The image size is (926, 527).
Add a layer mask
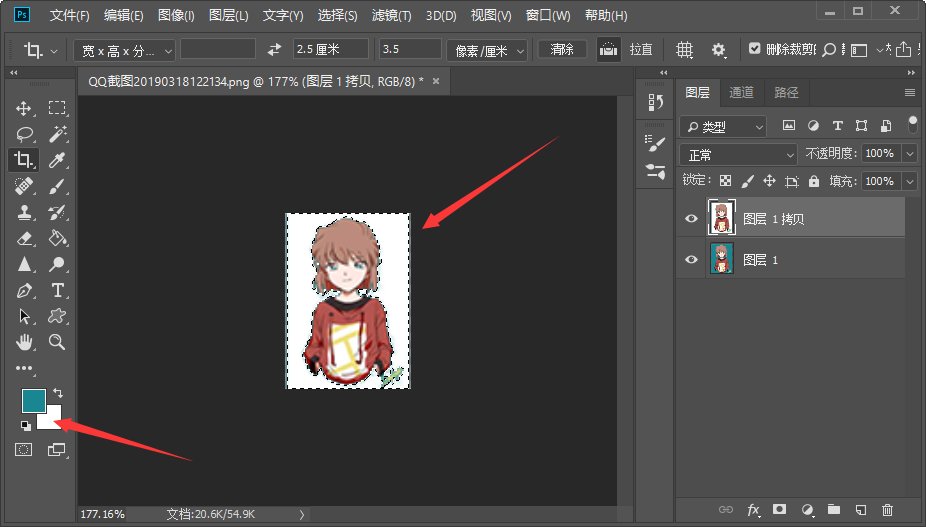[780, 509]
